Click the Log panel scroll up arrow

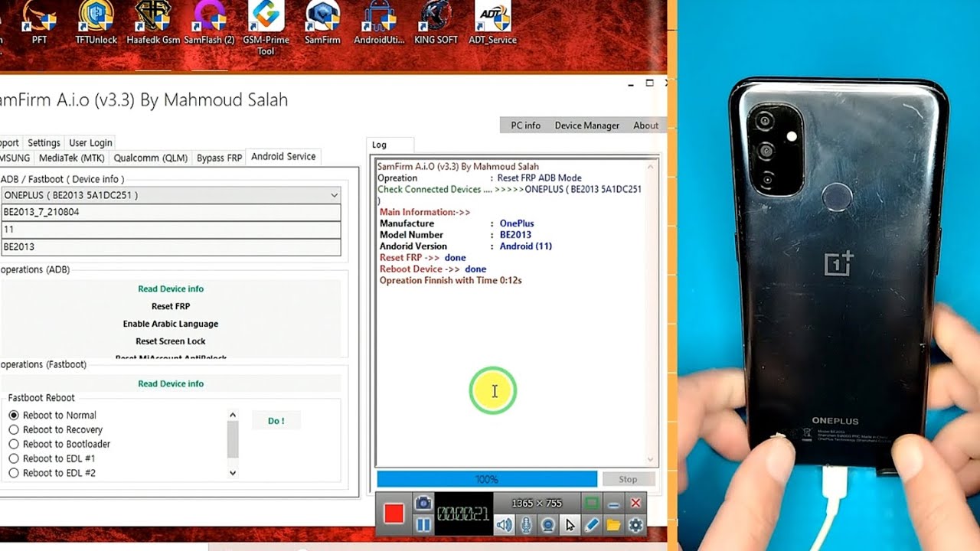(x=652, y=166)
